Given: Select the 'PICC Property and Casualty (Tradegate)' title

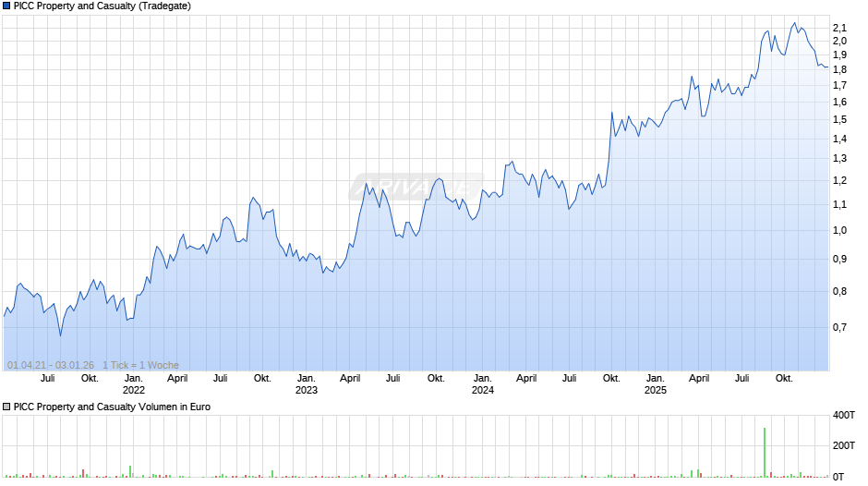Looking at the screenshot, I should [102, 6].
